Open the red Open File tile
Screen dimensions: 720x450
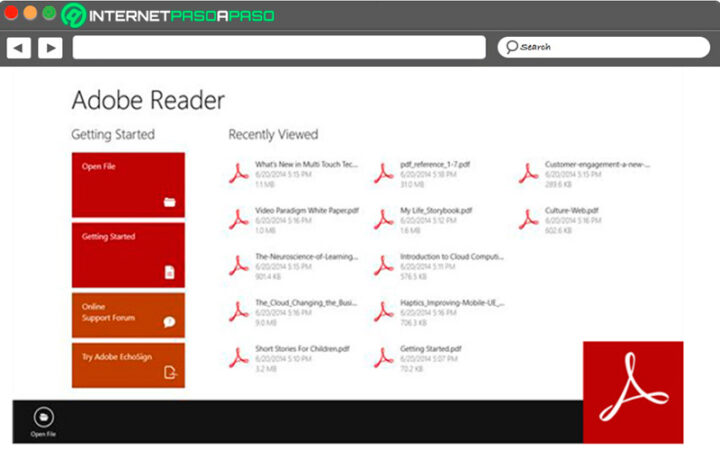pyautogui.click(x=128, y=184)
